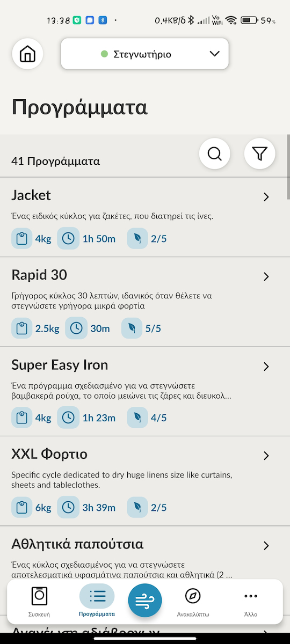Open the Άλλο more tab

click(251, 602)
